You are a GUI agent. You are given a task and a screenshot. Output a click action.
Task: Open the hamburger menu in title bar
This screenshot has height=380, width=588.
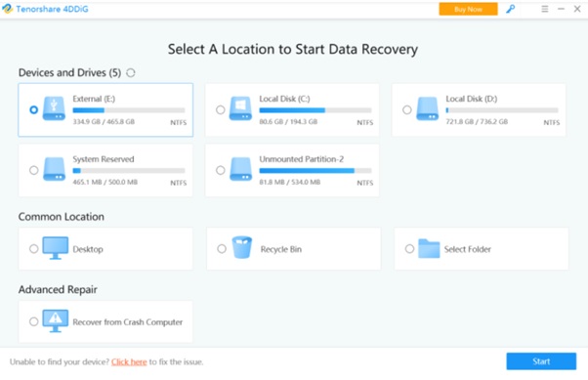545,9
